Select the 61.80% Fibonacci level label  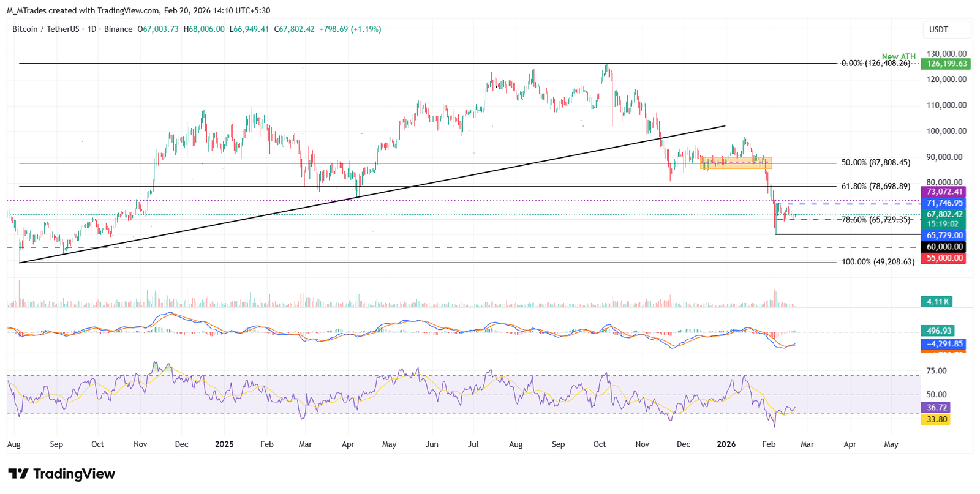click(876, 186)
